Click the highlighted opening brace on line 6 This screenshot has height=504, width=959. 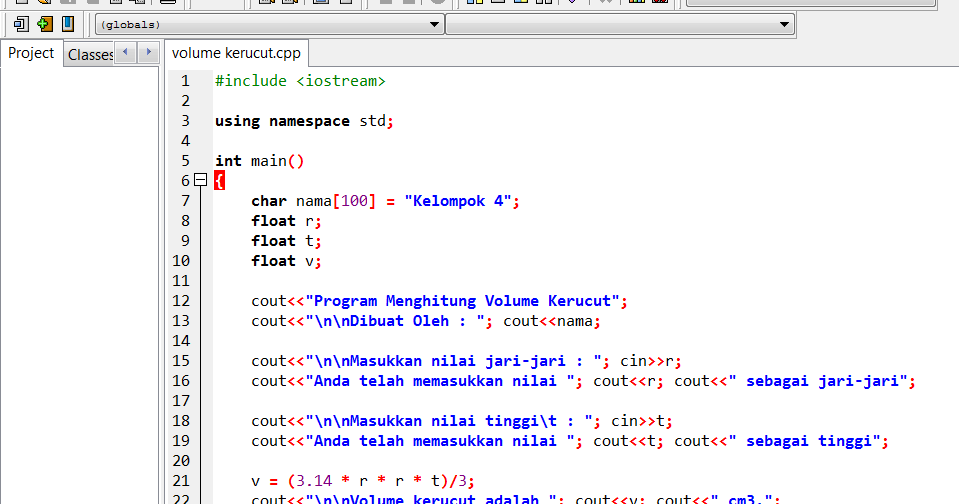coord(220,180)
